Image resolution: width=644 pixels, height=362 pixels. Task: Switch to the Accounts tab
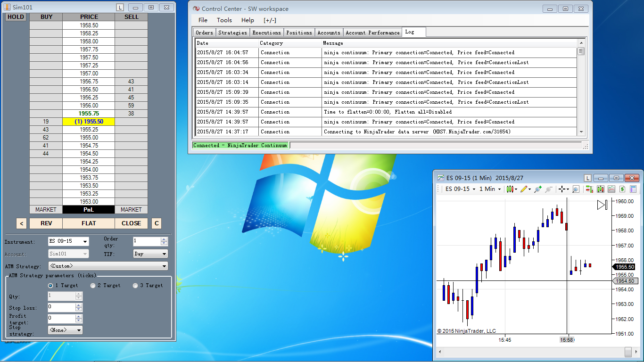point(329,33)
